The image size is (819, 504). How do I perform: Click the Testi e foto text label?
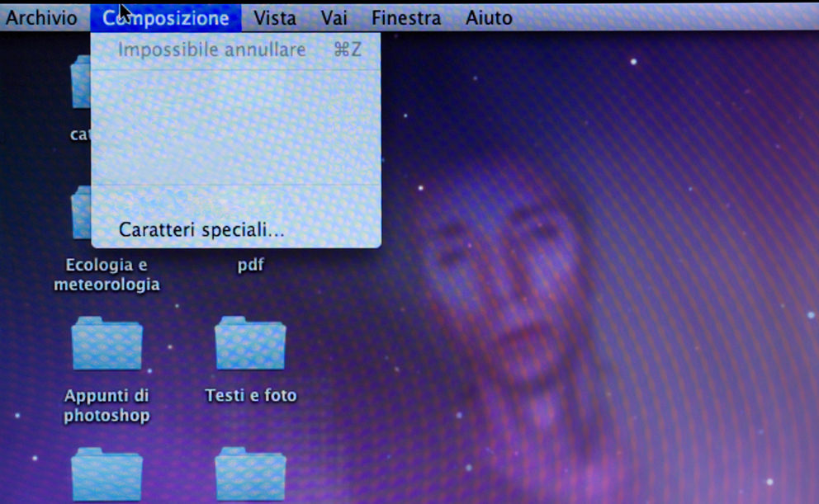(250, 396)
